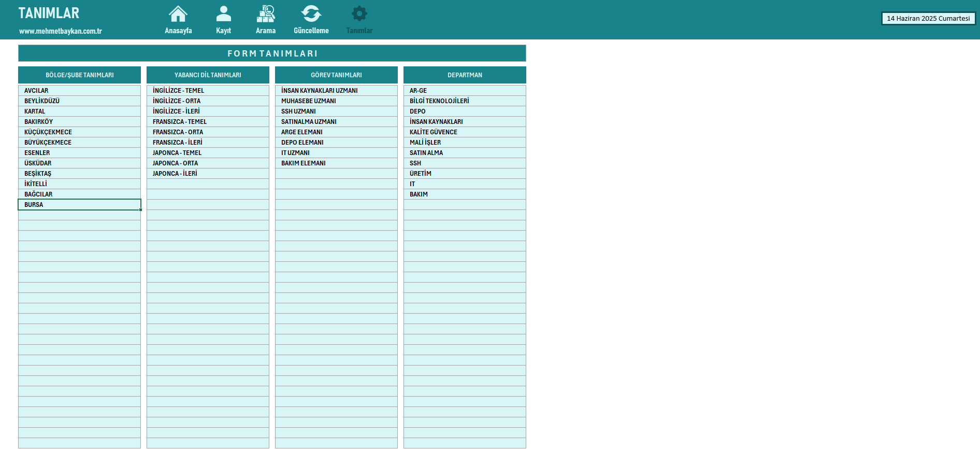Select the SSH department cell
Image resolution: width=980 pixels, height=449 pixels.
click(465, 163)
